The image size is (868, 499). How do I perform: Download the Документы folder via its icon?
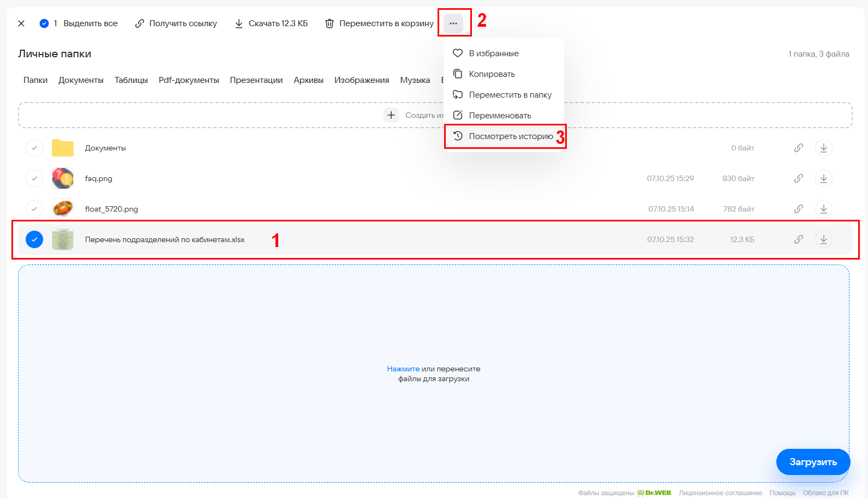pos(823,148)
